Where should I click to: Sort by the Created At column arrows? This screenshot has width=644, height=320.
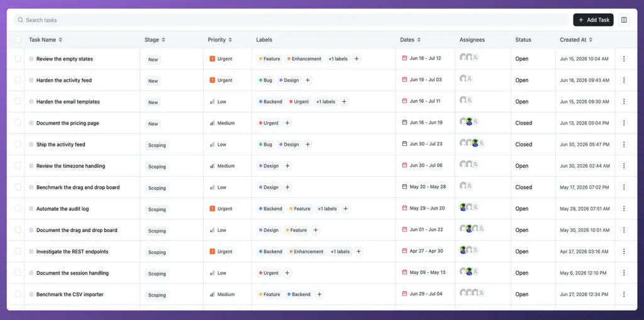coord(591,40)
